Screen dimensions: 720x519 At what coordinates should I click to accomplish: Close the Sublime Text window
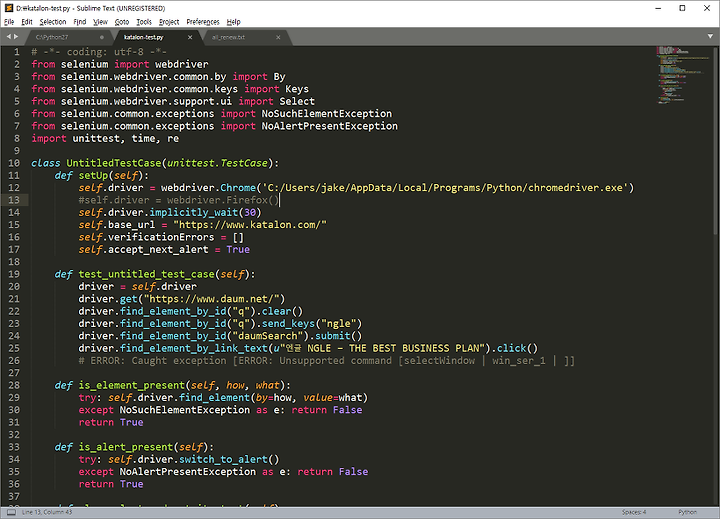pos(707,8)
